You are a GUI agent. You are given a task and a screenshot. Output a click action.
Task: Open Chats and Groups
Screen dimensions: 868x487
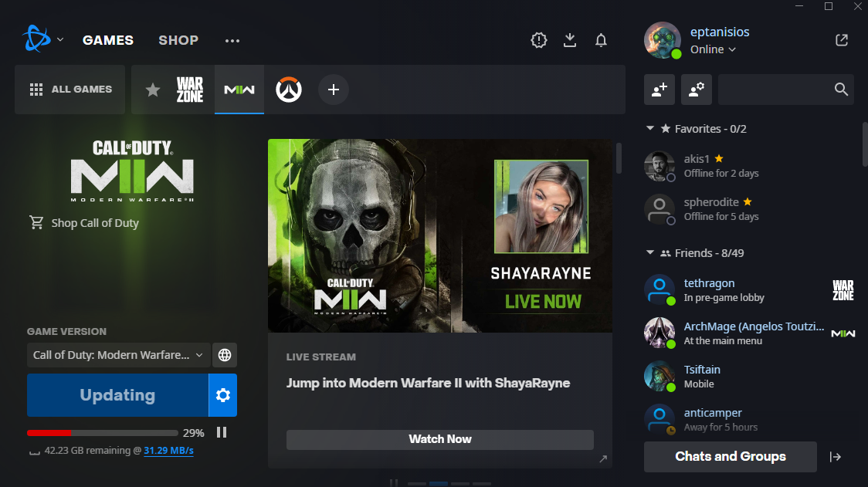pyautogui.click(x=731, y=457)
